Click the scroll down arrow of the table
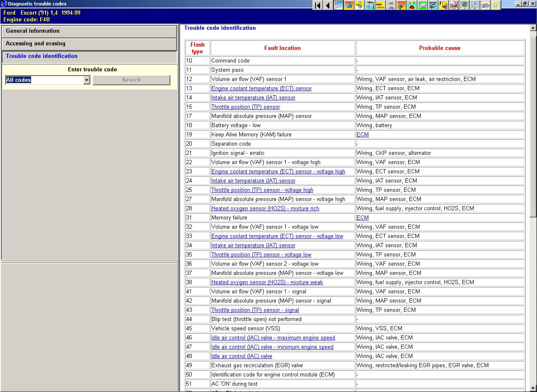This screenshot has width=537, height=392. pos(533,388)
